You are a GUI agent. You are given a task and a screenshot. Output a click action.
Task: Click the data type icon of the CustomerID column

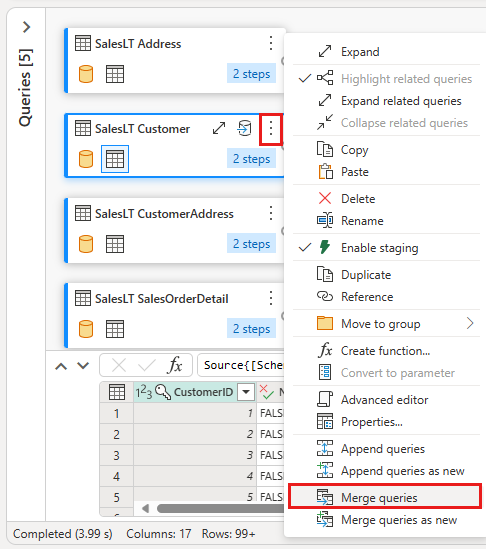[144, 392]
